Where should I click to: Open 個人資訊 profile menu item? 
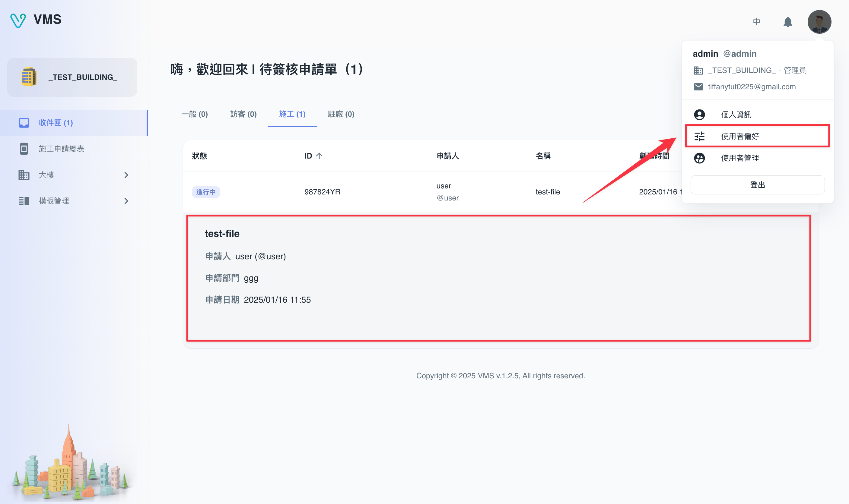tap(736, 115)
